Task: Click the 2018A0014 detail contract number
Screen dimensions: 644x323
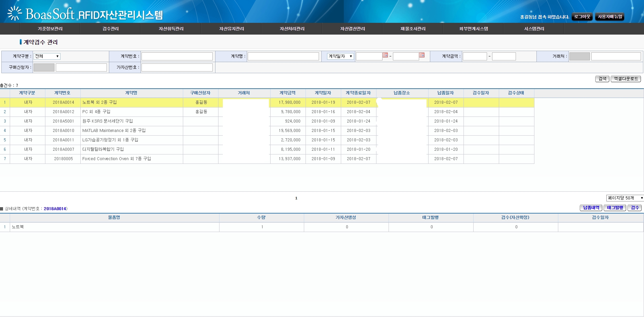Action: (x=55, y=209)
